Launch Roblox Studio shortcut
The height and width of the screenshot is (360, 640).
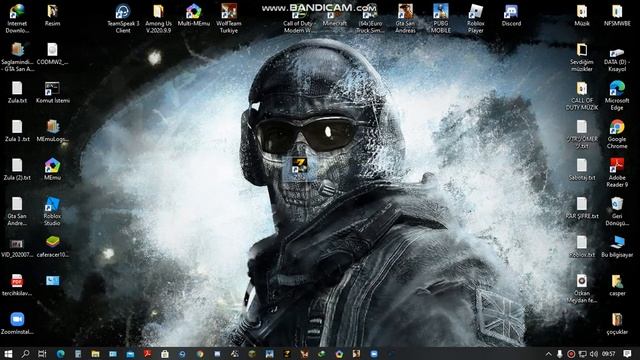(52, 211)
